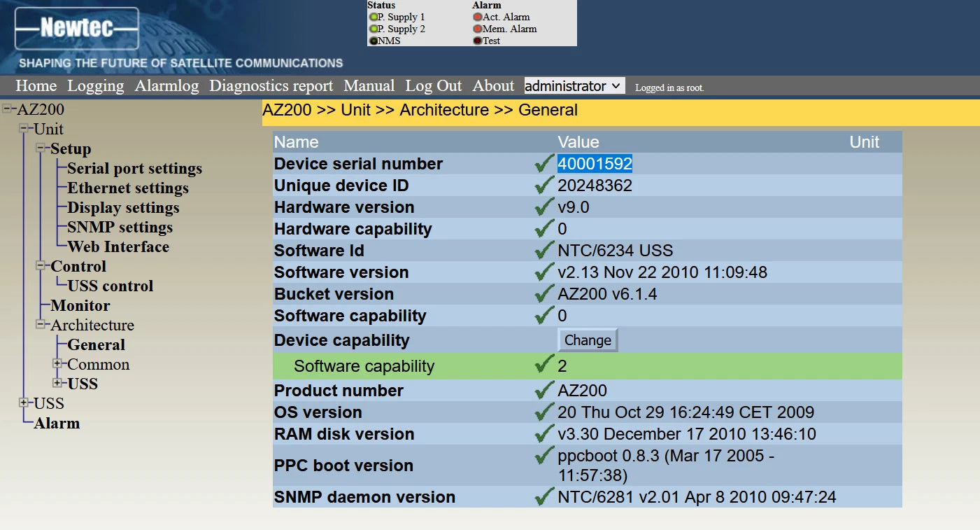The image size is (980, 530).
Task: Collapse the AZ200 root tree node
Action: pyautogui.click(x=8, y=109)
